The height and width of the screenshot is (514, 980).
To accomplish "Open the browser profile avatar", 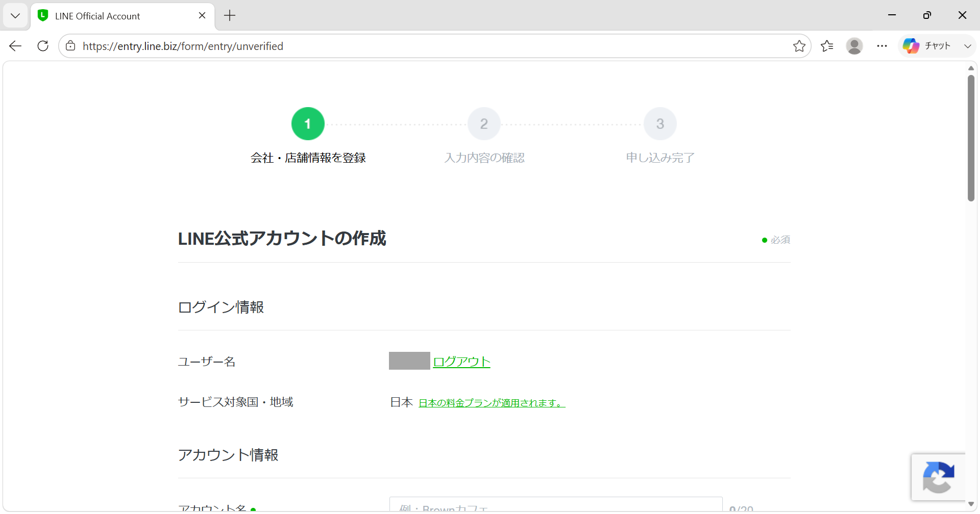I will coord(854,46).
